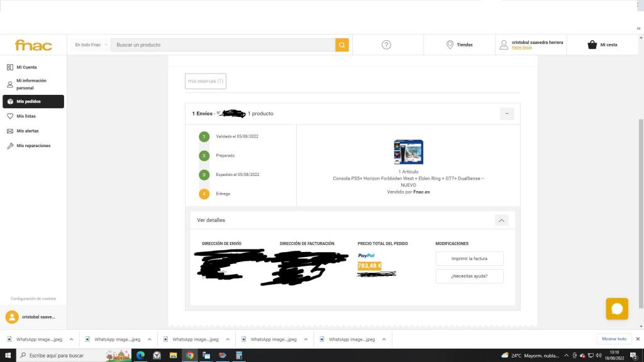Click the Buscar un producto search field

coord(223,45)
